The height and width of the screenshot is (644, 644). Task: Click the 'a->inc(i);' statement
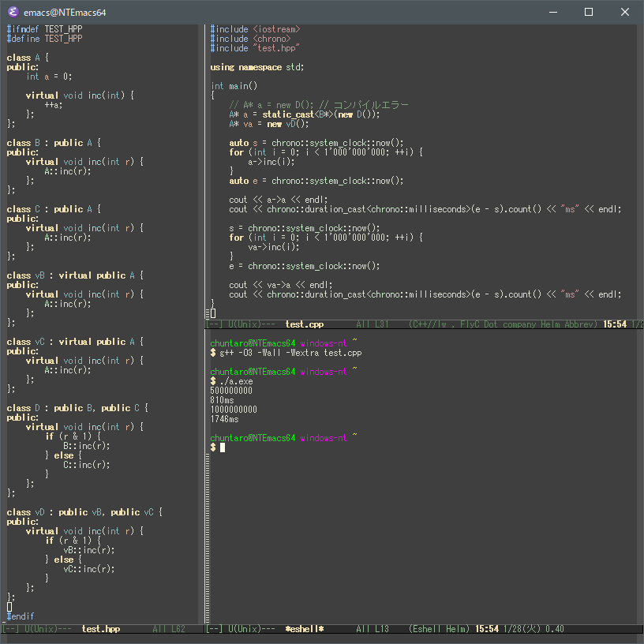coord(271,162)
